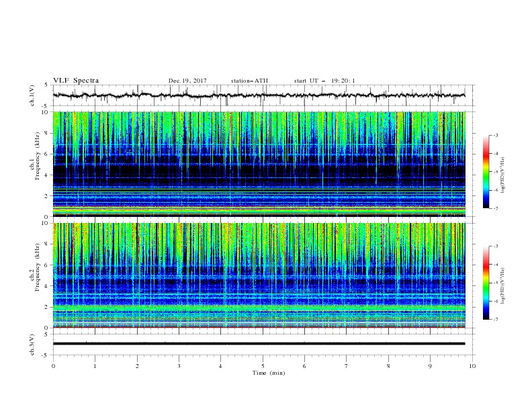Click the "8" kHz tick on ch.1 frequency axis
This screenshot has width=532, height=411.
pyautogui.click(x=46, y=133)
